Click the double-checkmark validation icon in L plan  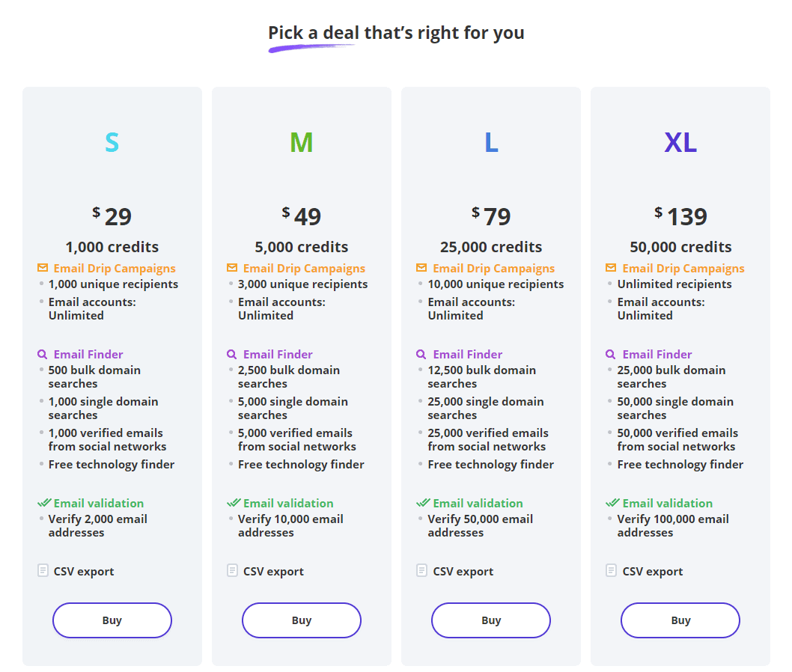(x=423, y=503)
